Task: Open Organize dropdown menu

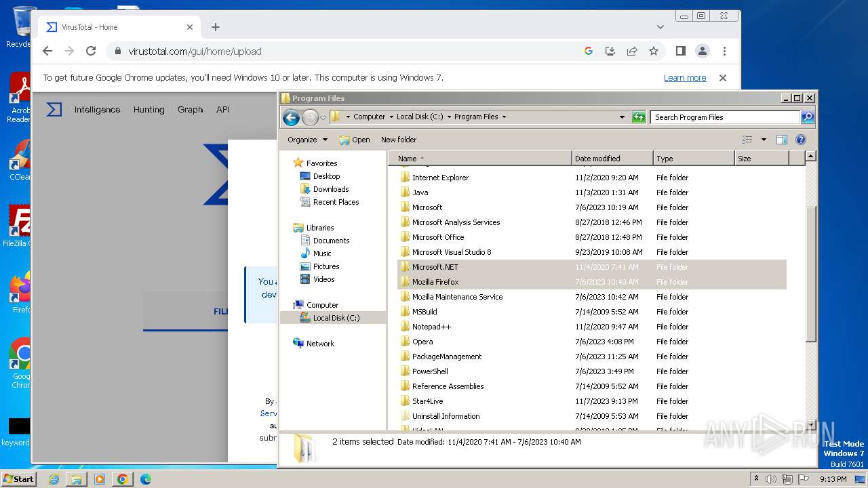Action: pyautogui.click(x=307, y=140)
